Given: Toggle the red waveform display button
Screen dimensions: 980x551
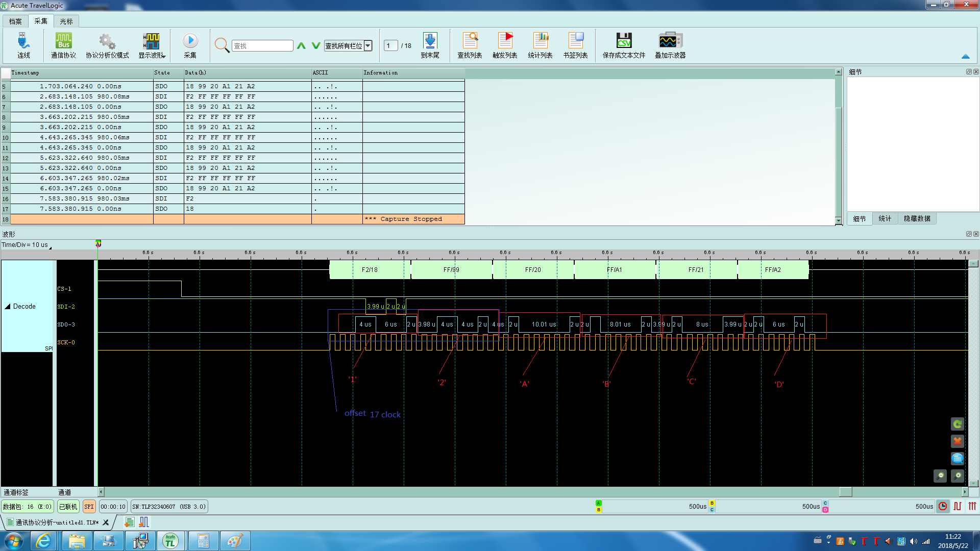Looking at the screenshot, I should pyautogui.click(x=958, y=506).
